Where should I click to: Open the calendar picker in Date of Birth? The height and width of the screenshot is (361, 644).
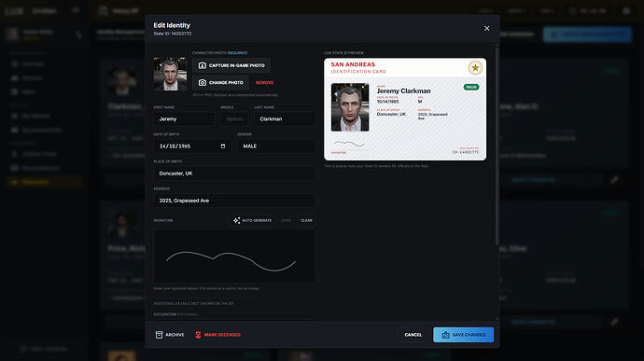point(223,146)
